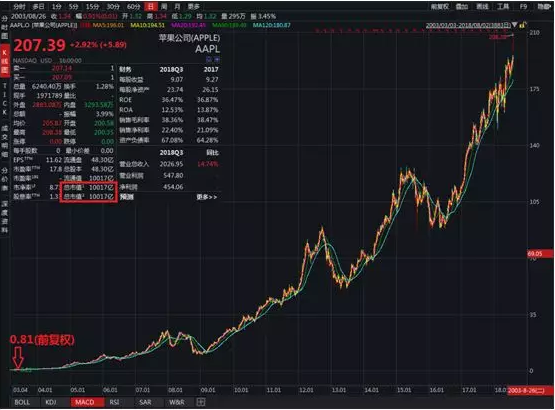Click the EPS value 11.62

click(54, 160)
